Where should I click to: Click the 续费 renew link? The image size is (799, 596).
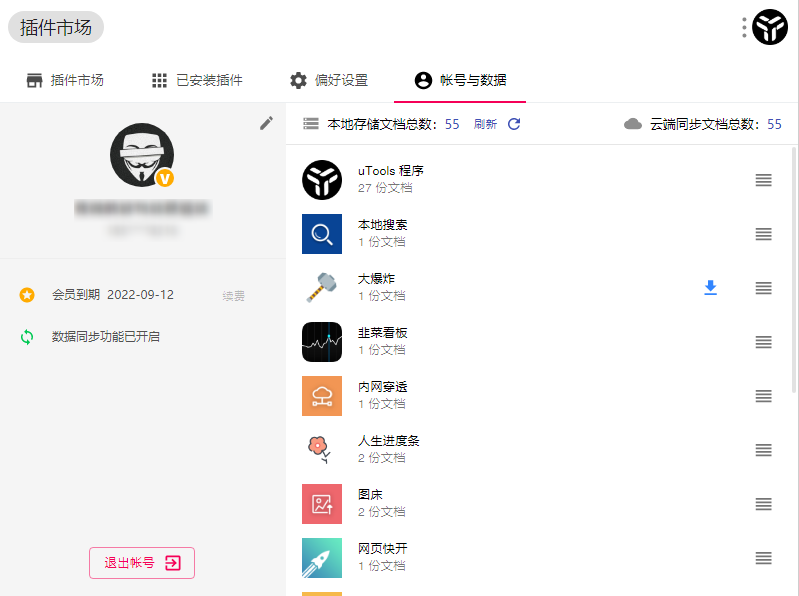tap(233, 296)
